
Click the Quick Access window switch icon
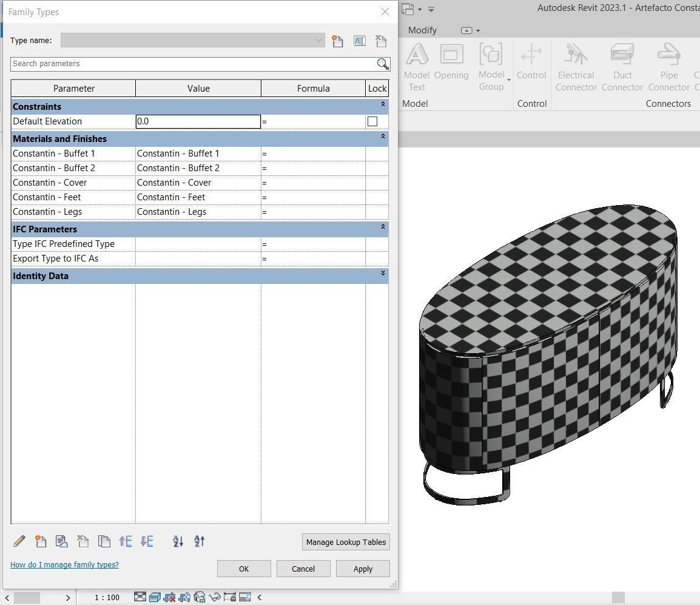[408, 9]
